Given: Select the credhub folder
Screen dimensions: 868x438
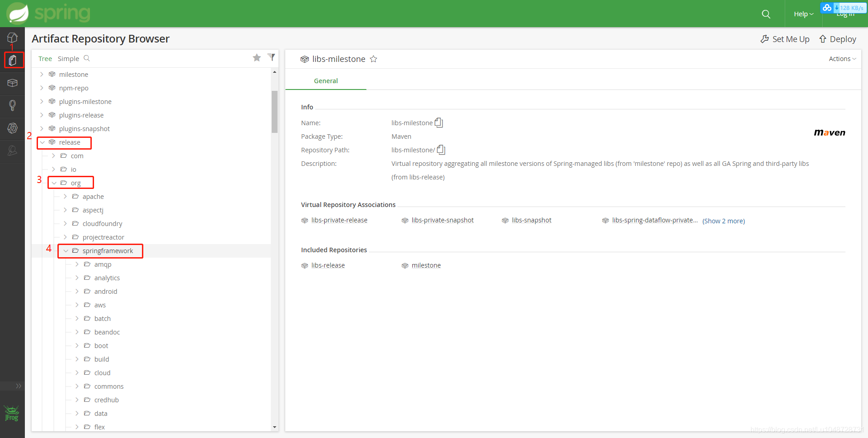Looking at the screenshot, I should (x=106, y=400).
